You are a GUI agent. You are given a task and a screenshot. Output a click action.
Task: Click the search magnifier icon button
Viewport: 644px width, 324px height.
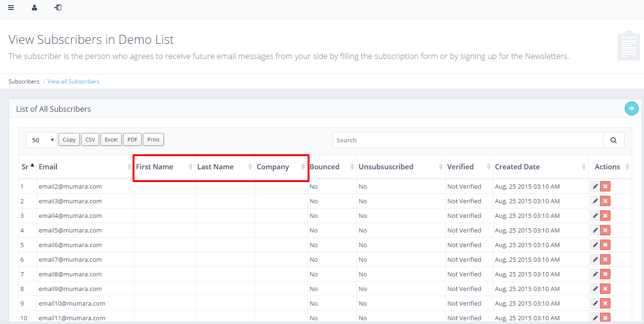(x=613, y=140)
